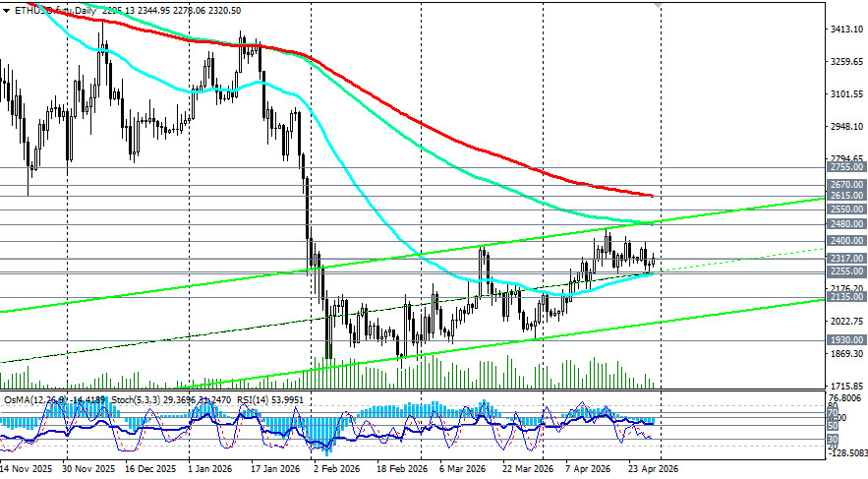Viewport: 868px width, 479px height.
Task: Click the 3413.10 price scale value
Action: (x=847, y=29)
